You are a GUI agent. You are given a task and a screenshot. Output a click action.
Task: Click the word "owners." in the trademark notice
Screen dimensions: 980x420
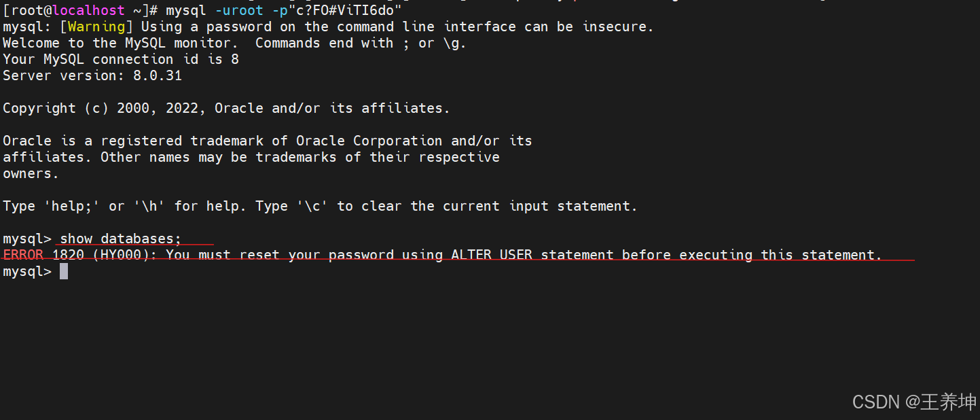(31, 173)
